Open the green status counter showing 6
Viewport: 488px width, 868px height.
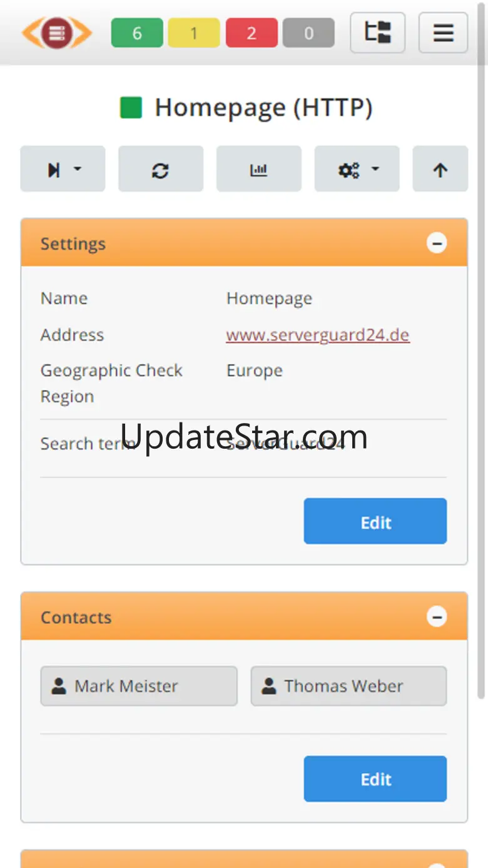[x=137, y=33]
